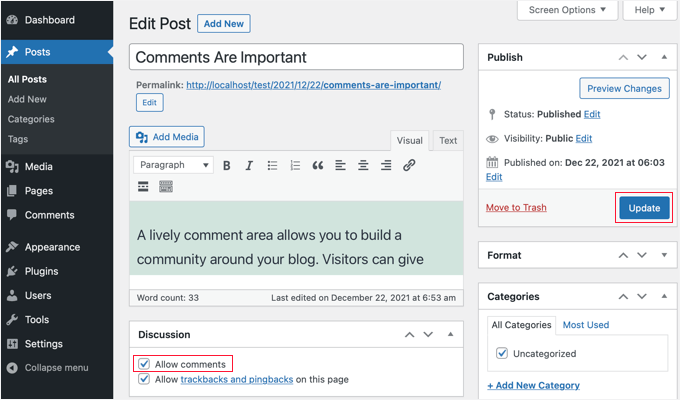Viewport: 680px width, 400px height.
Task: Align text to center
Action: (363, 165)
